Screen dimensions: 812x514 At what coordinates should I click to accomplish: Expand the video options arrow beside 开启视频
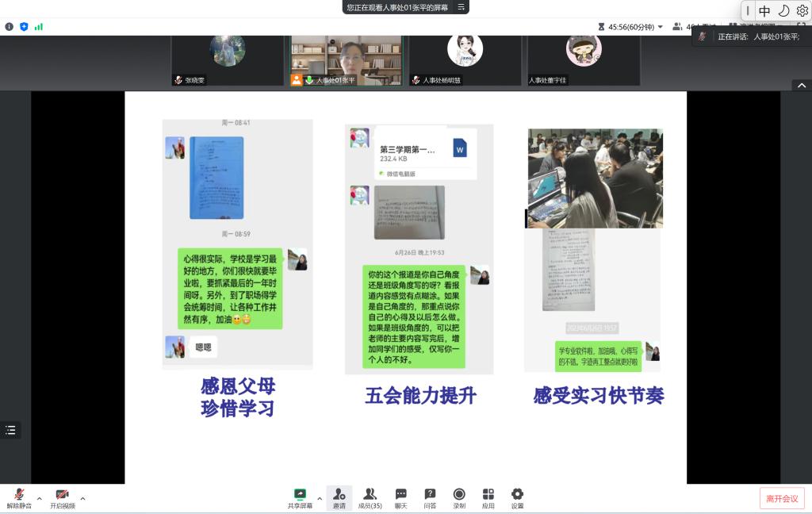pos(82,499)
